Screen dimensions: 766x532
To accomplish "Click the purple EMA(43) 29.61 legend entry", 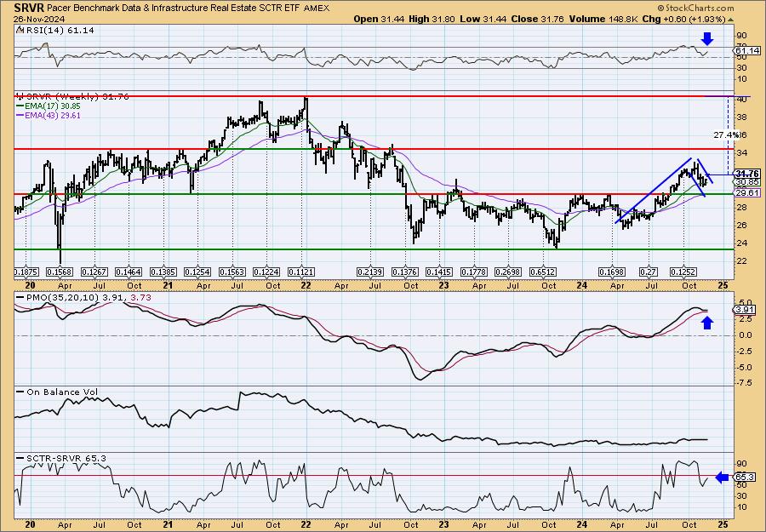I will (49, 115).
